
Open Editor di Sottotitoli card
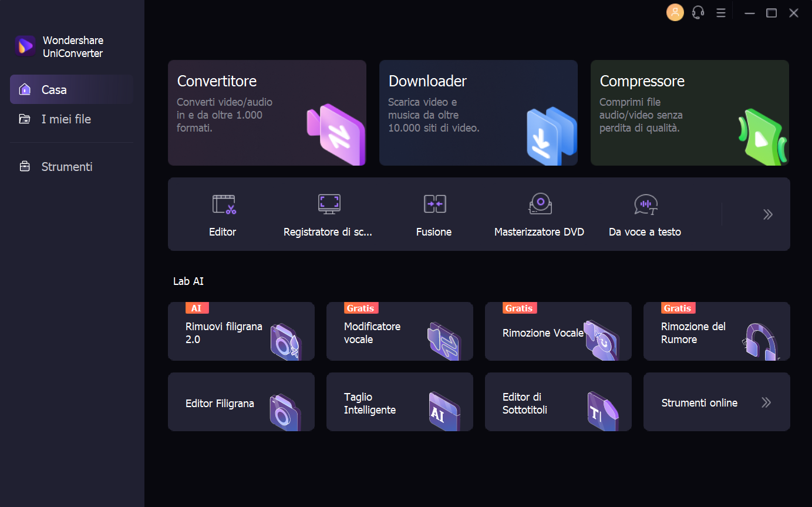click(558, 402)
